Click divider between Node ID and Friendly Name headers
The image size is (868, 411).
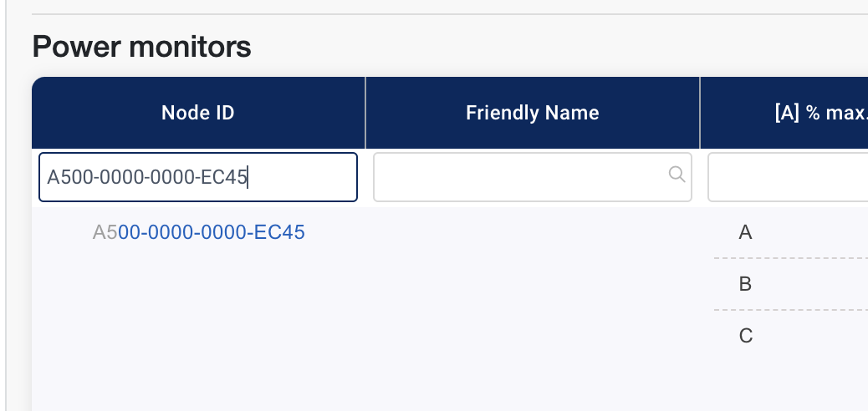(x=365, y=113)
